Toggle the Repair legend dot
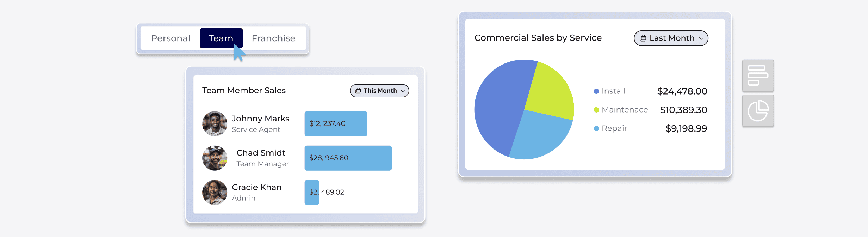The image size is (868, 237). click(x=596, y=128)
